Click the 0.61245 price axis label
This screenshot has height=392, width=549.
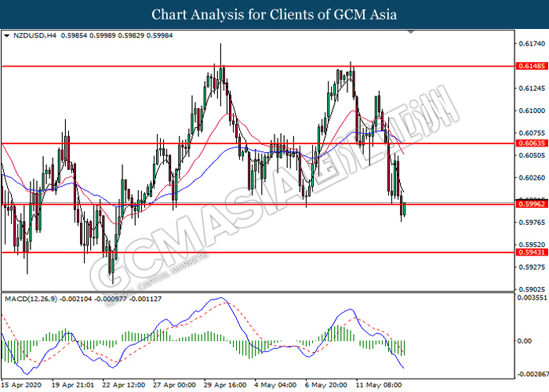pyautogui.click(x=532, y=88)
